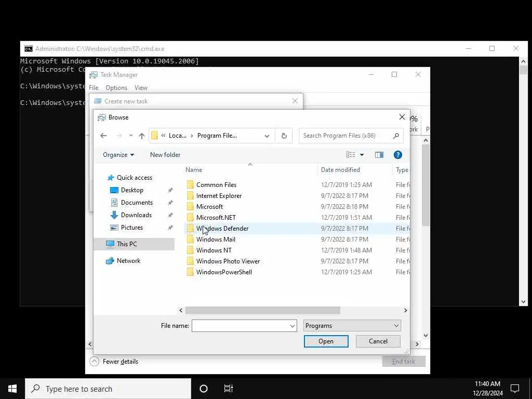Expand the File name combo box dropdown
The image size is (532, 399).
pyautogui.click(x=292, y=326)
